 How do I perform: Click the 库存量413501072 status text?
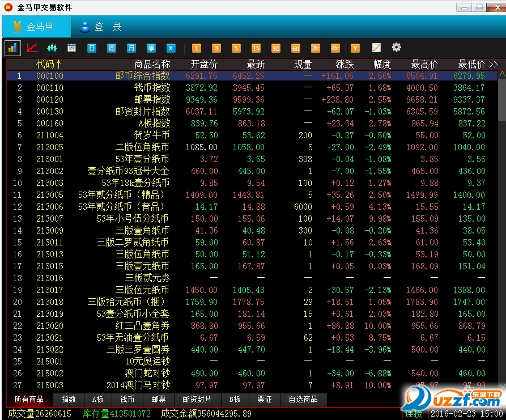(x=117, y=414)
